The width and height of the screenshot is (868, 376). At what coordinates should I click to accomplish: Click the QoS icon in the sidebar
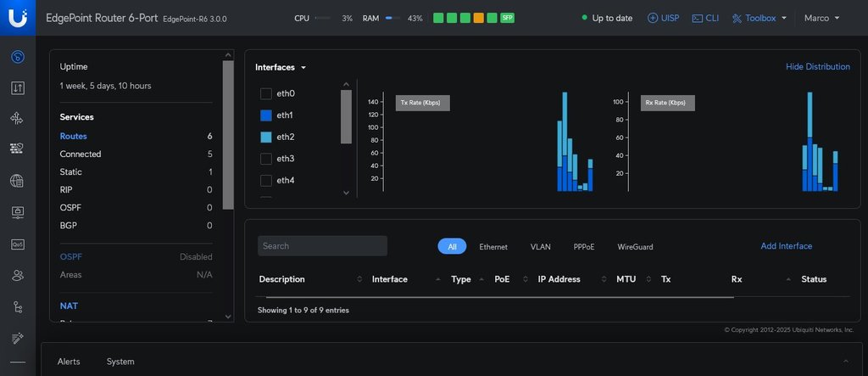pos(17,244)
